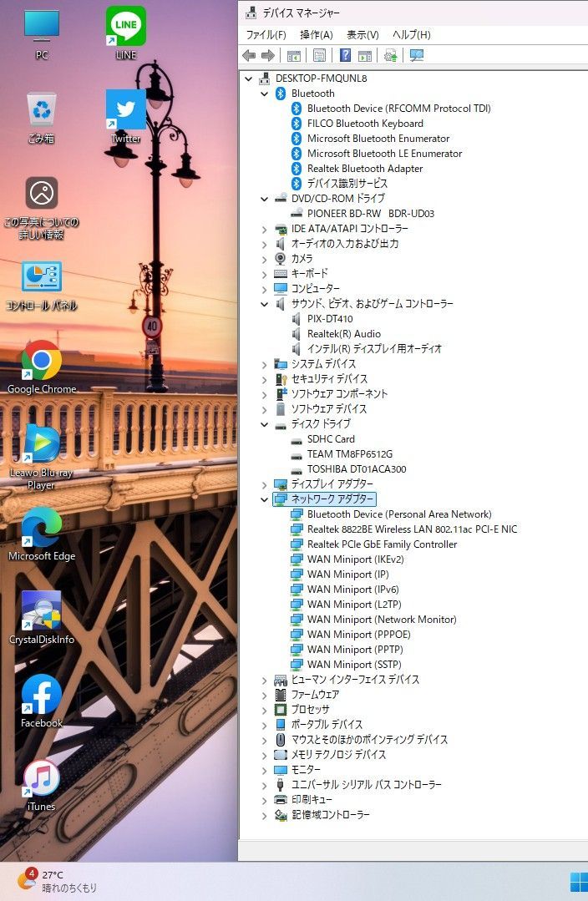Select WAN Miniport (SSTP)

point(354,664)
